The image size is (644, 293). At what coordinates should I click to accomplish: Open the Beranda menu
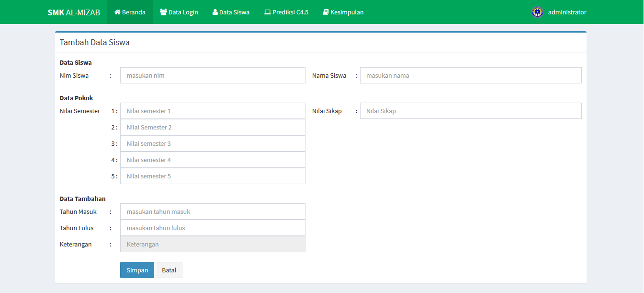[130, 12]
